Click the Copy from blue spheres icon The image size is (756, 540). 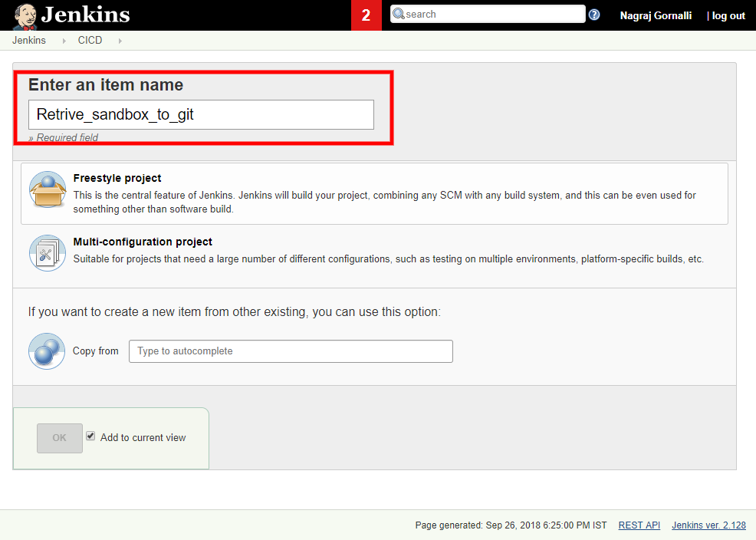[47, 351]
